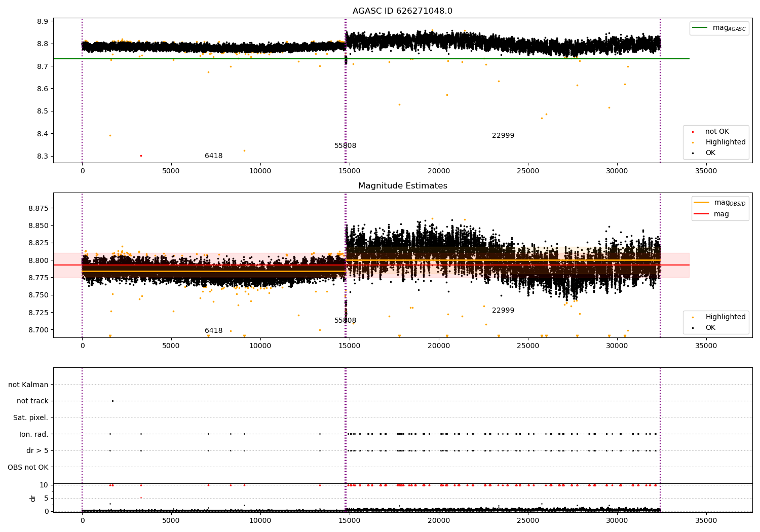The image size is (760, 532).
Task: Click orange line swatch beside mag OBSID legend
Action: pyautogui.click(x=702, y=203)
